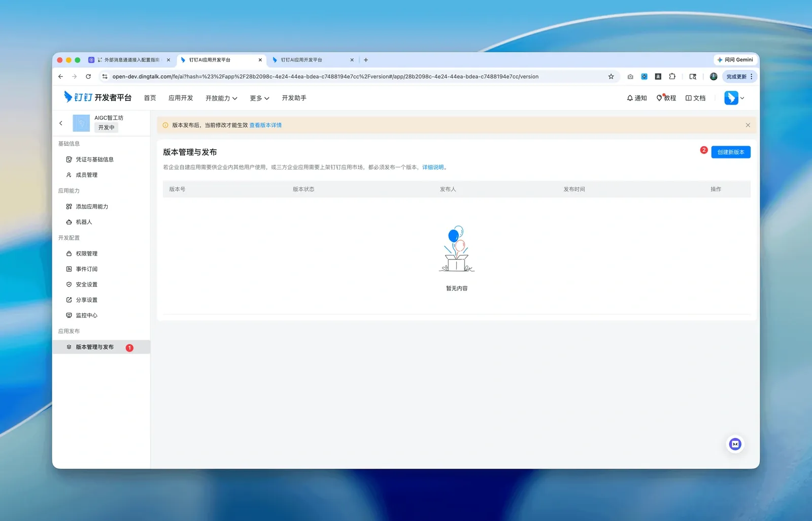Open 开发助手 in top navigation
This screenshot has width=812, height=521.
pyautogui.click(x=294, y=98)
